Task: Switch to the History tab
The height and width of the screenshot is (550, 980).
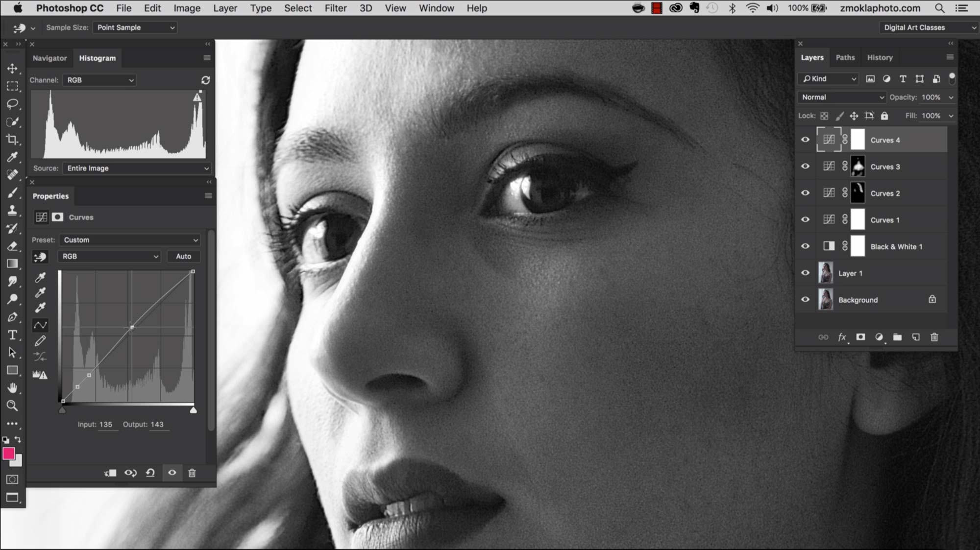Action: [880, 57]
